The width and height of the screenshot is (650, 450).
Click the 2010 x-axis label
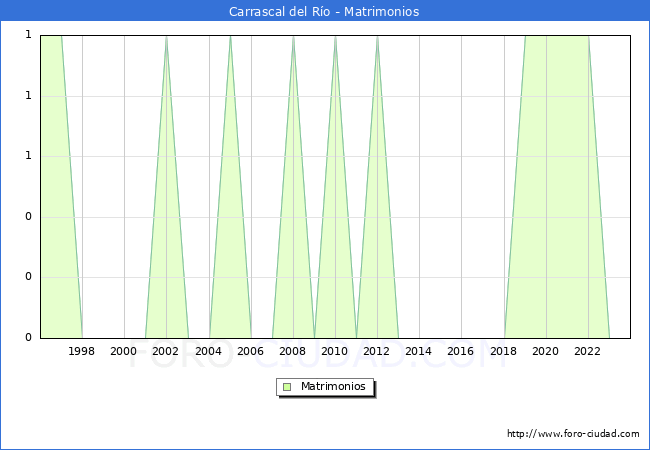[x=335, y=351]
